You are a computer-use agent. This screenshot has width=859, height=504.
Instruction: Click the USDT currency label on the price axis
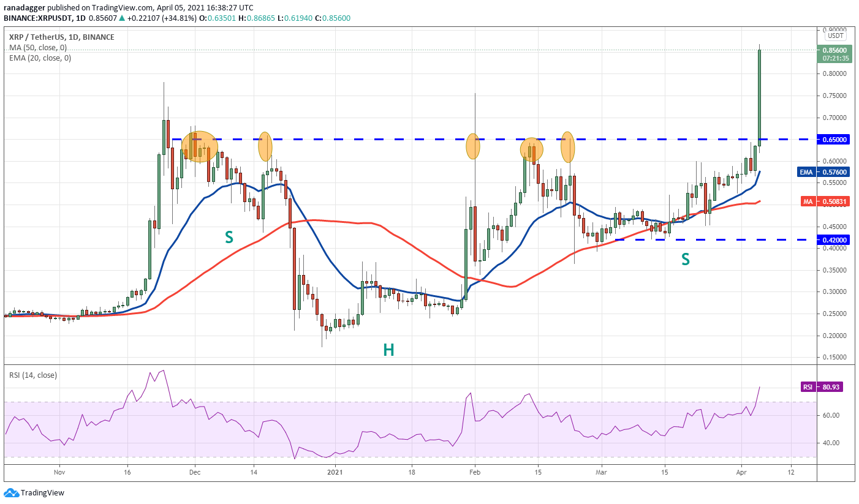834,36
